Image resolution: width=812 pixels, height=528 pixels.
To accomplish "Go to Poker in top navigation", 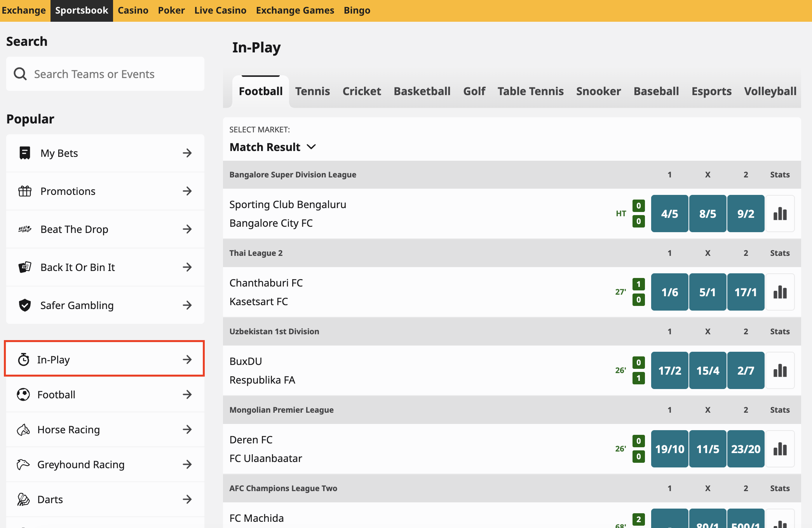I will tap(171, 10).
